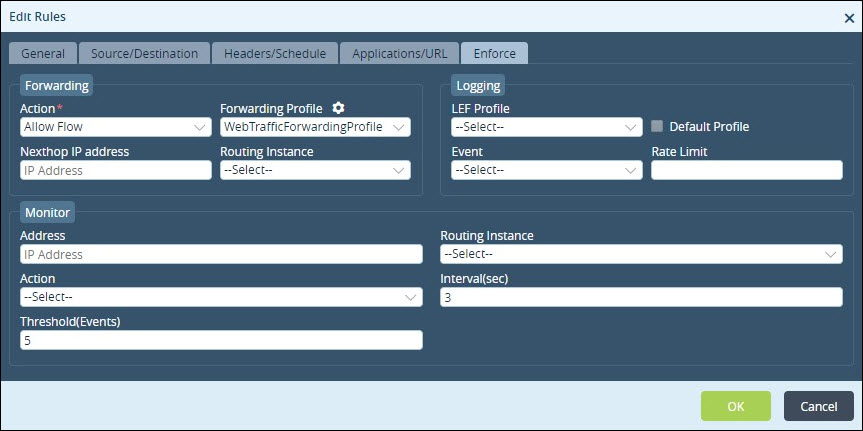Close the Edit Rules dialog
Screen dimensions: 863x431
pos(849,18)
